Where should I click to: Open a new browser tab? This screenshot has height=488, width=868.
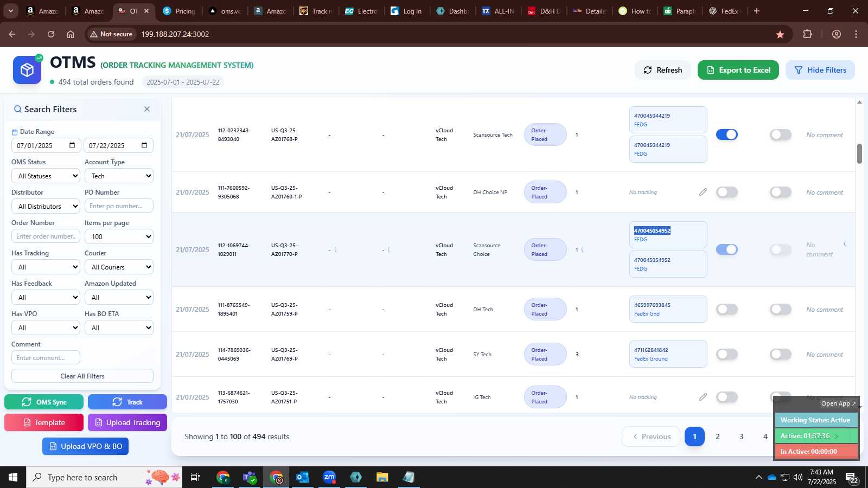[x=757, y=11]
